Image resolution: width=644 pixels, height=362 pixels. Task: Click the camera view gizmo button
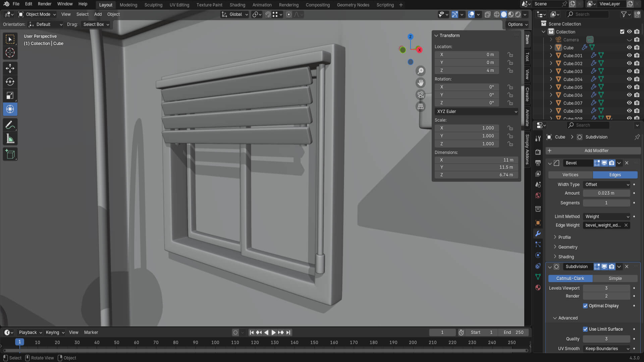[x=420, y=95]
